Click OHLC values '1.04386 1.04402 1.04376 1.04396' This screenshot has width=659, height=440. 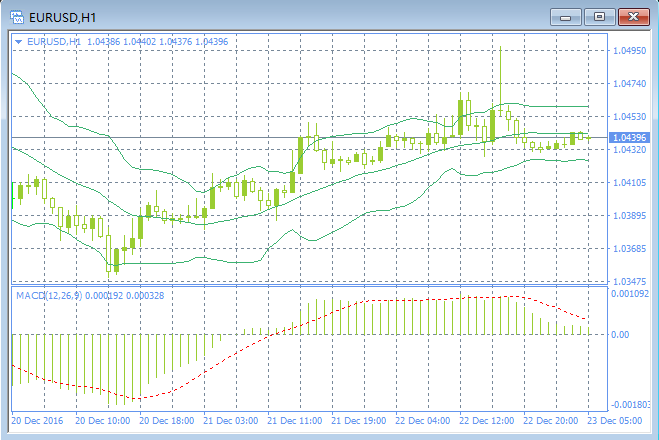click(158, 42)
